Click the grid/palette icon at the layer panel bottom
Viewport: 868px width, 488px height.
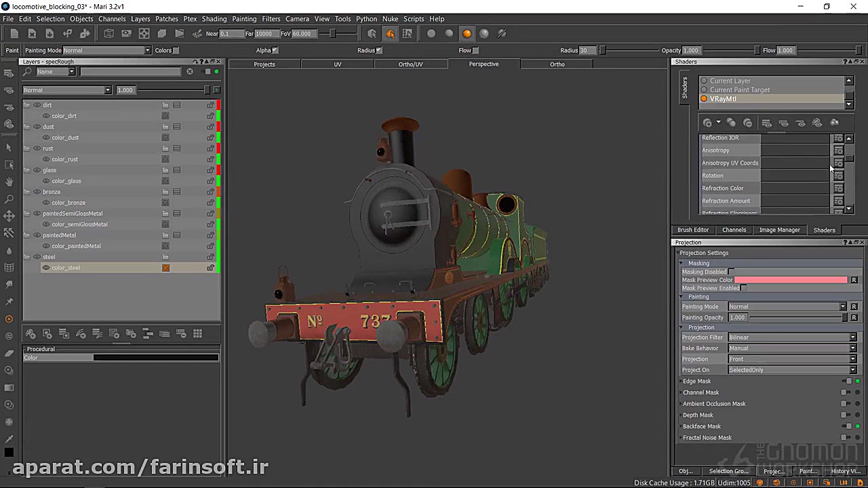tap(197, 333)
